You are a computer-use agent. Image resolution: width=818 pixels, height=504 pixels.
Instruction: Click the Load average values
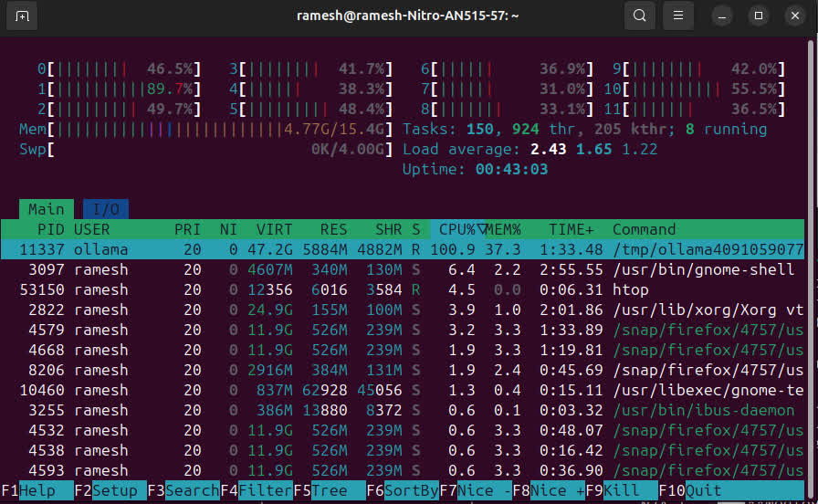click(x=593, y=149)
